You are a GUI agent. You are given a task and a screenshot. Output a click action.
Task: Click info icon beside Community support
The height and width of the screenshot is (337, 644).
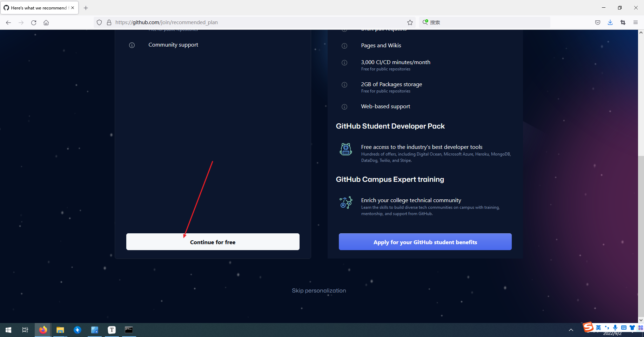pyautogui.click(x=132, y=45)
